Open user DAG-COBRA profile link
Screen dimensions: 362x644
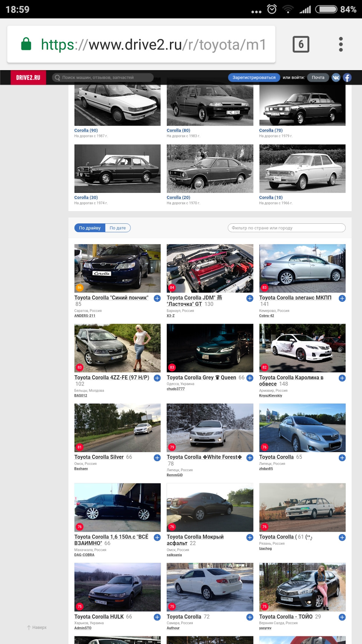click(84, 555)
